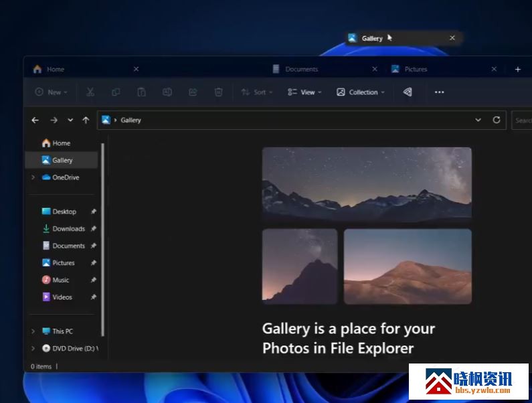
Task: Click the Paste clipboard icon
Action: (141, 92)
